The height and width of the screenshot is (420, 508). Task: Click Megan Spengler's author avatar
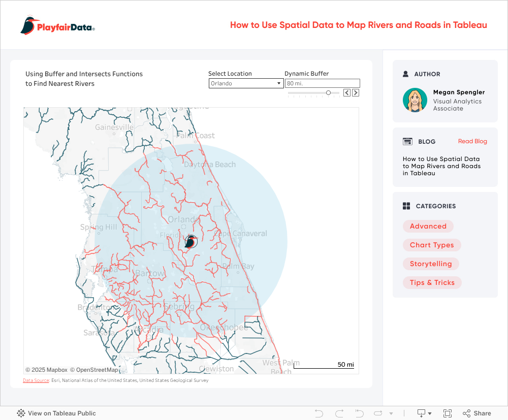(x=415, y=100)
